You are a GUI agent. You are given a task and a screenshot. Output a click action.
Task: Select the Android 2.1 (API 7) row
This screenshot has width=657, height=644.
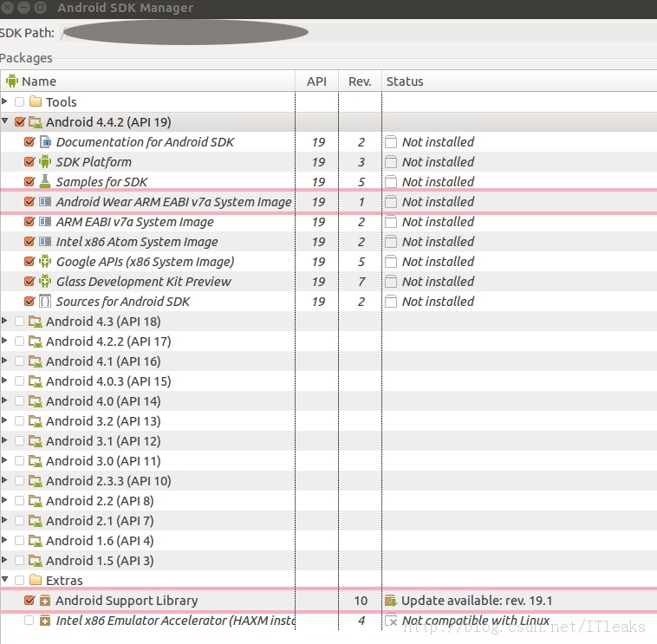tap(328, 521)
